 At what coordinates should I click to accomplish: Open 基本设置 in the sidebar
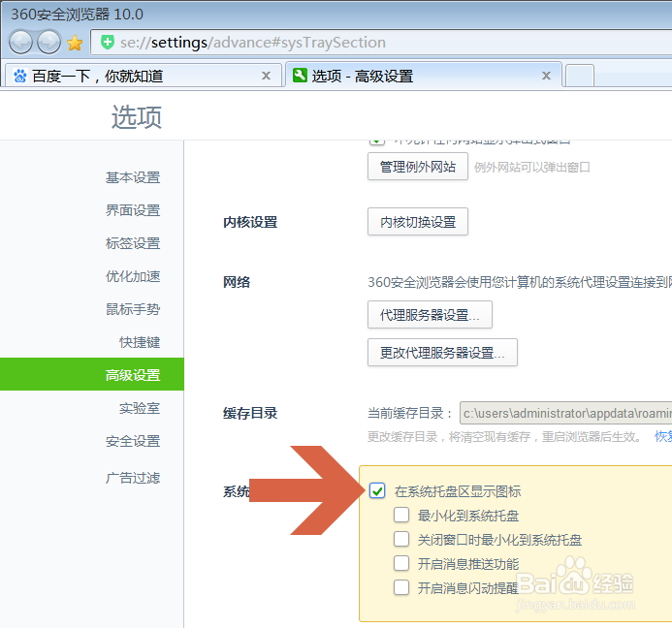[x=133, y=177]
